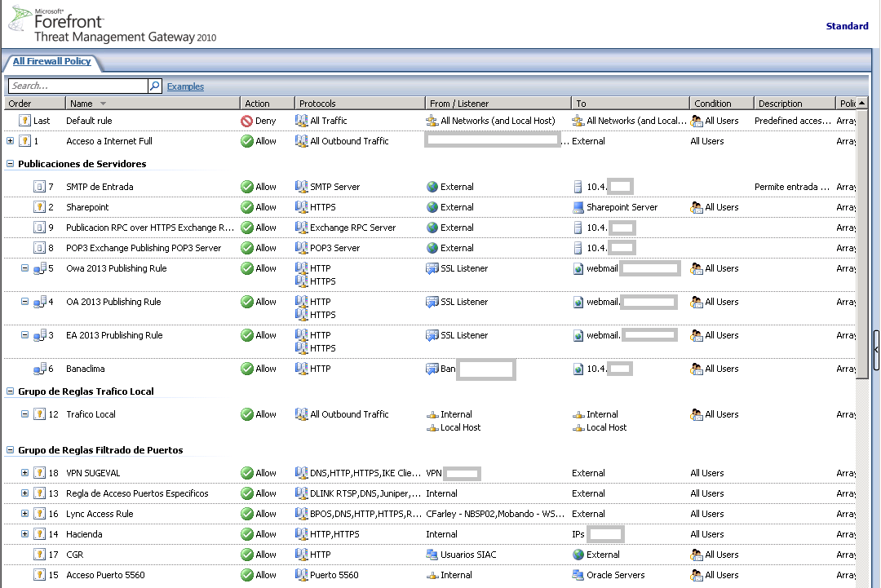
Task: Click the All Networks icon in From column
Action: 432,121
